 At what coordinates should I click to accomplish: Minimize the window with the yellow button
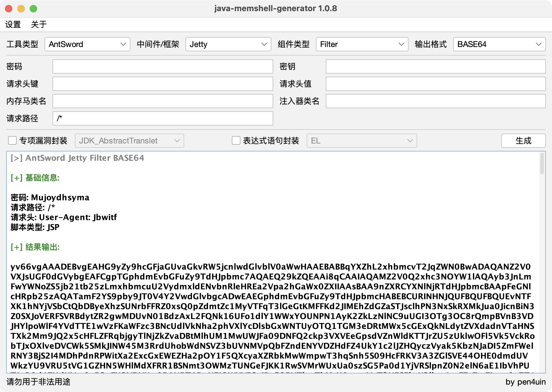(x=21, y=9)
